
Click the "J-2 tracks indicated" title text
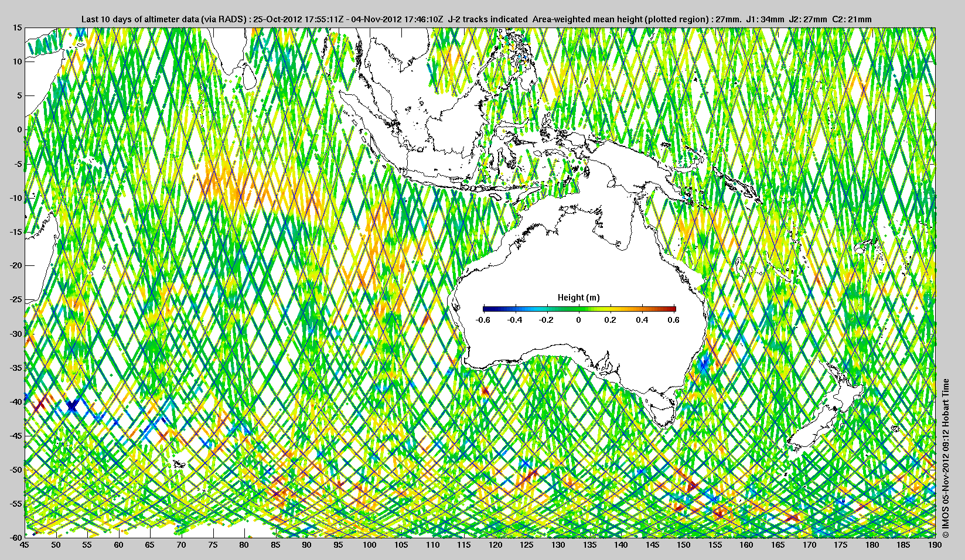487,19
